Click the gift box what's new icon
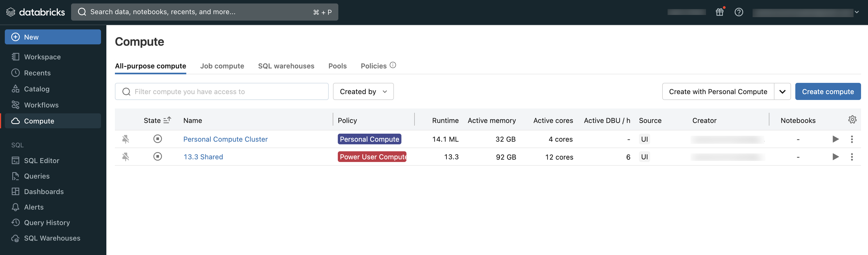Viewport: 868px width, 255px height. (719, 12)
